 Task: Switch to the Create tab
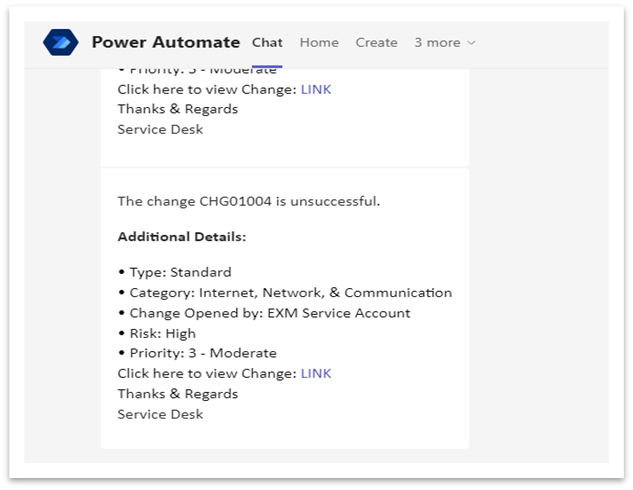376,42
